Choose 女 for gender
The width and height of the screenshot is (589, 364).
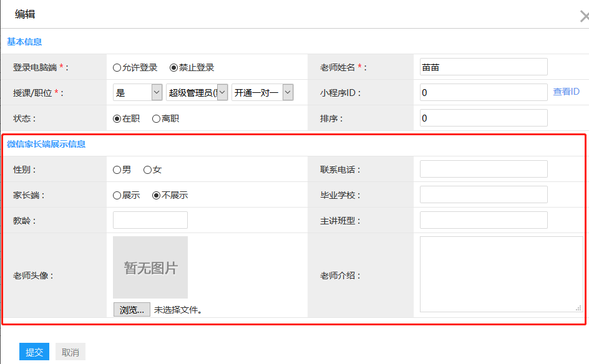pyautogui.click(x=147, y=170)
